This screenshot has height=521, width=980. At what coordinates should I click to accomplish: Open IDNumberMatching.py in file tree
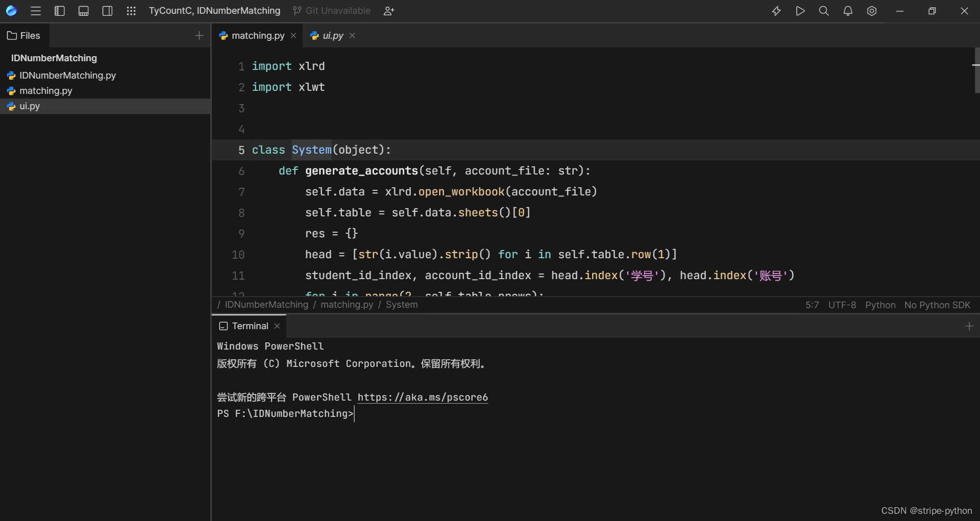[x=67, y=76]
